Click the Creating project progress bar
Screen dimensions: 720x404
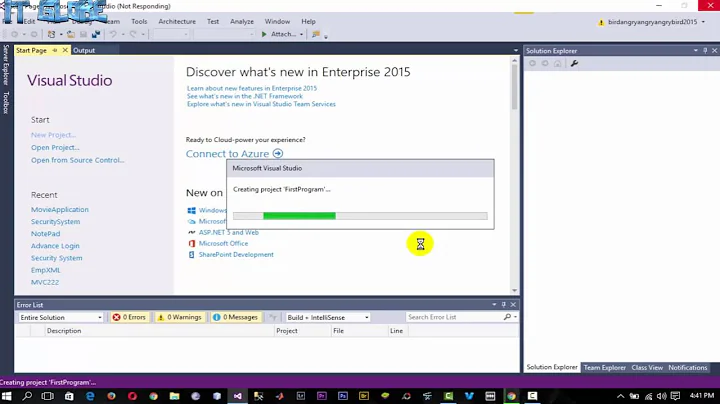[x=360, y=216]
